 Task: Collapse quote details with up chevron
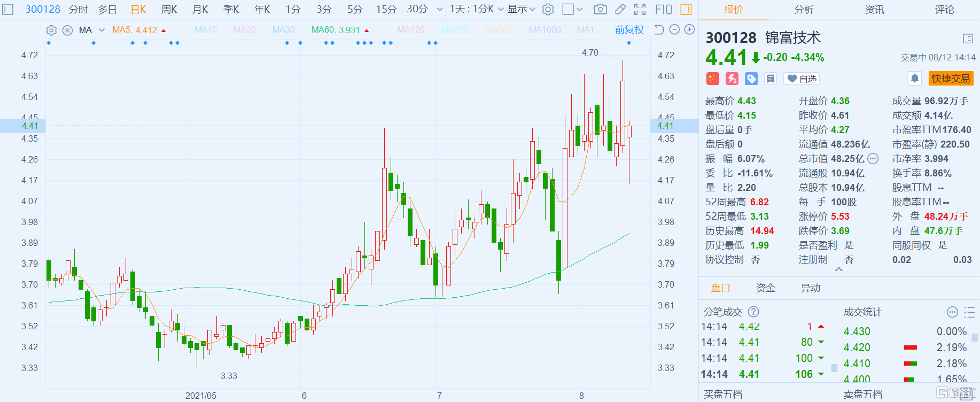coord(839,269)
